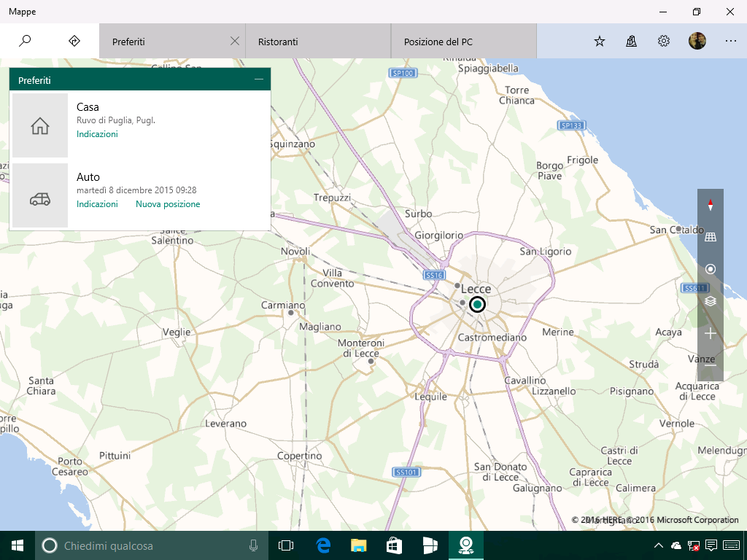Zoom in with the plus button
Viewport: 747px width, 560px height.
click(x=711, y=333)
